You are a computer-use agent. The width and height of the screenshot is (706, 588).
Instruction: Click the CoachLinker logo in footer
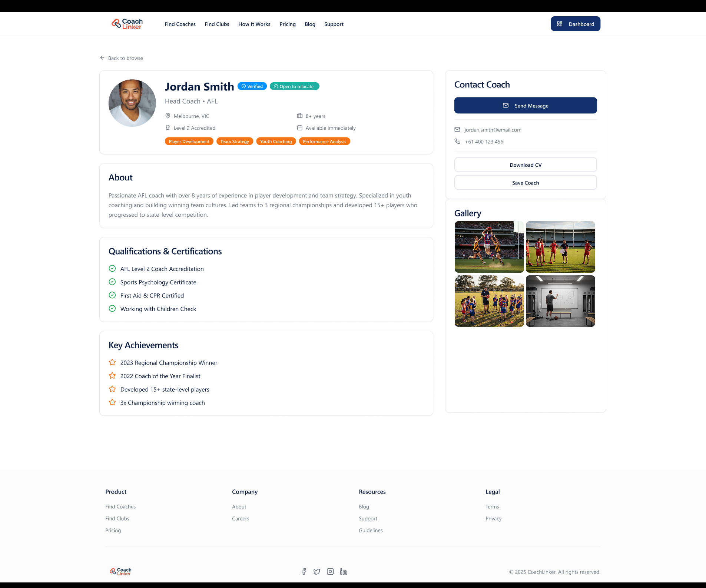coord(120,572)
